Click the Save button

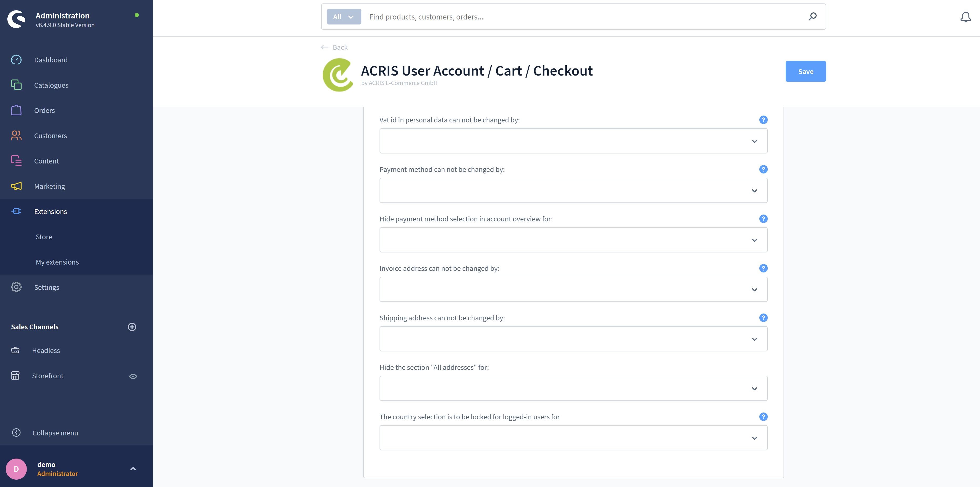pyautogui.click(x=806, y=71)
